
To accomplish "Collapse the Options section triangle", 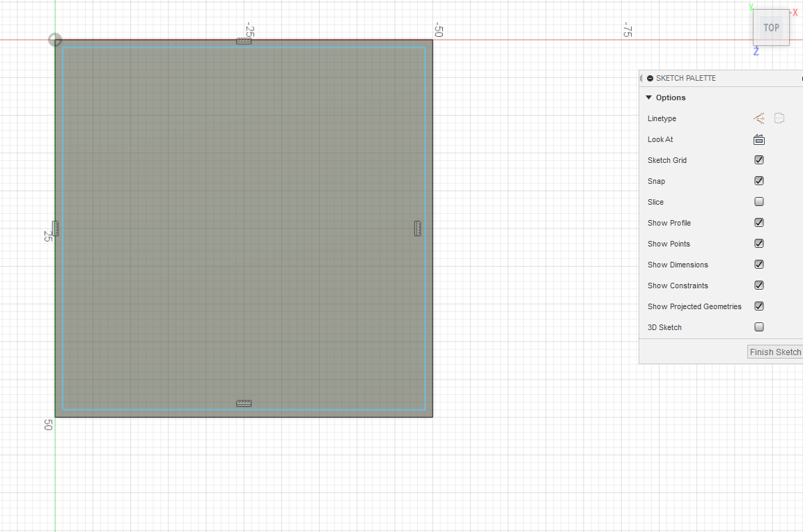I will [649, 97].
